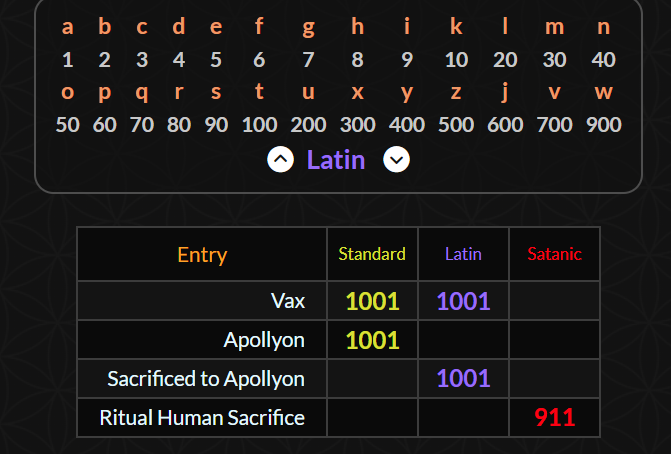Click the down chevron beside Latin
The height and width of the screenshot is (454, 671).
tap(396, 159)
